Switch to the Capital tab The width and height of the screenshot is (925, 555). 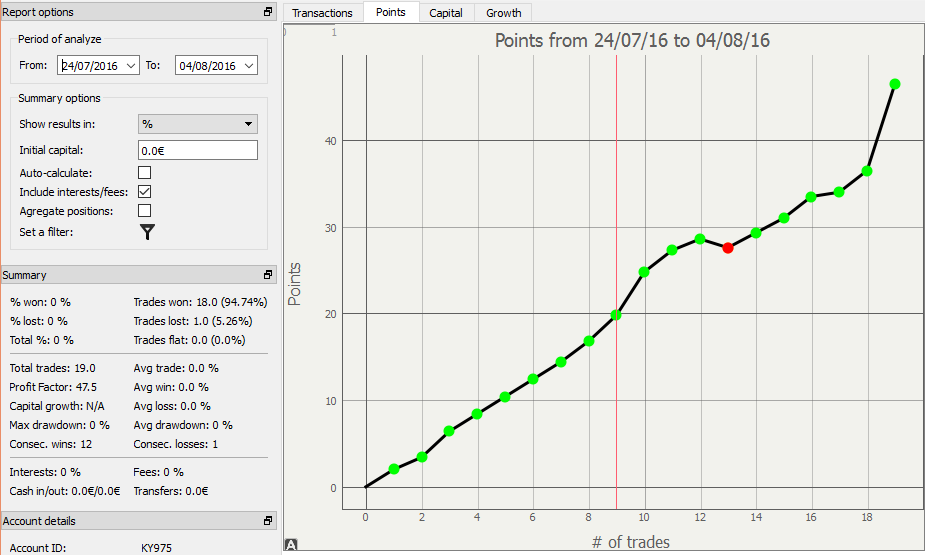coord(446,13)
